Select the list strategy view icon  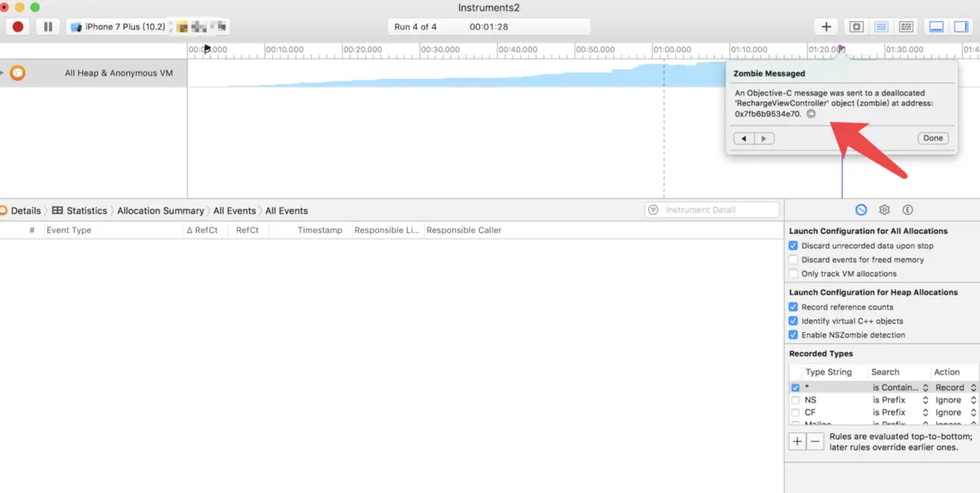click(881, 27)
